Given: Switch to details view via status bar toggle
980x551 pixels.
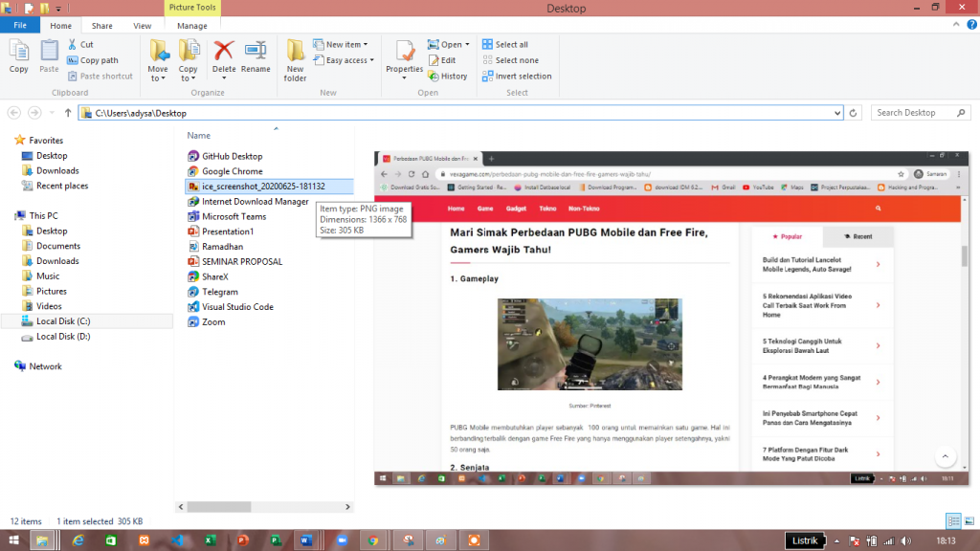Looking at the screenshot, I should click(952, 521).
